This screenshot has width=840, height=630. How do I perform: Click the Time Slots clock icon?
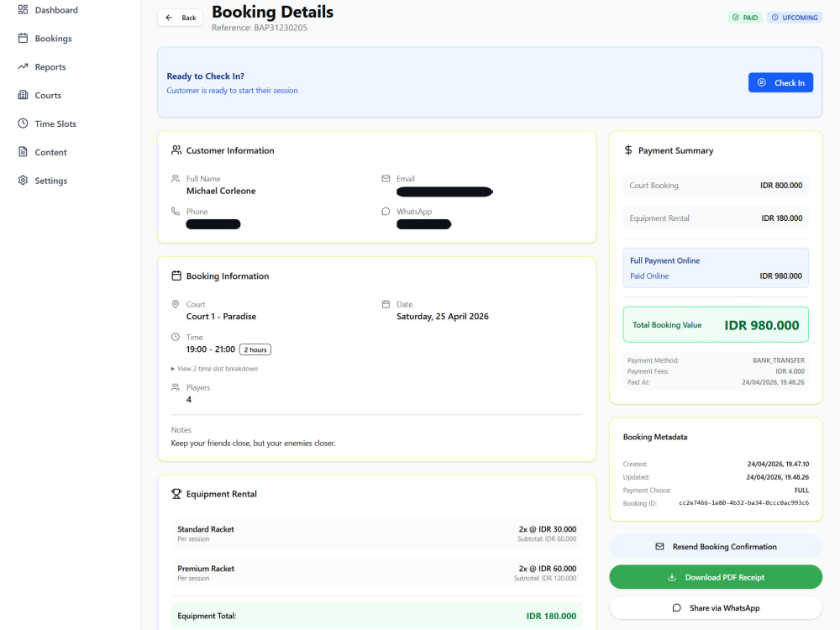point(23,123)
